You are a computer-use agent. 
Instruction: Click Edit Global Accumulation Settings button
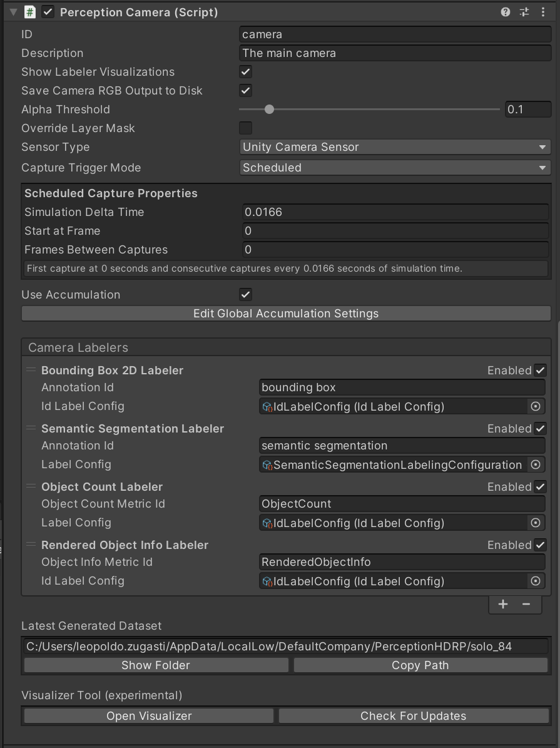[x=286, y=314]
